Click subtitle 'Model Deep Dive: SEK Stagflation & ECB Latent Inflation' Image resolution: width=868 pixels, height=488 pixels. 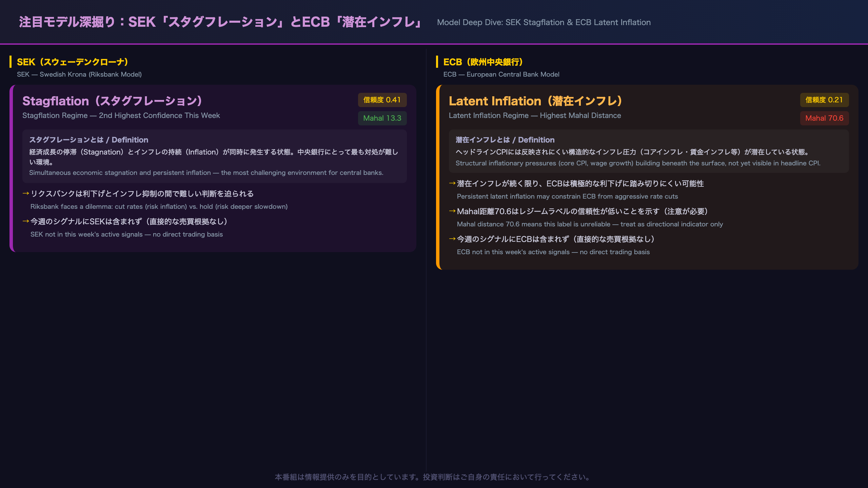coord(544,22)
